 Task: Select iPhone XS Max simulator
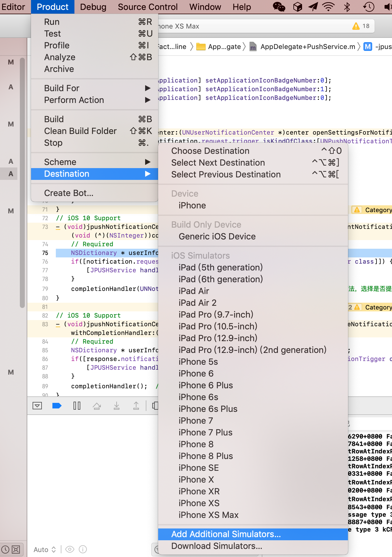pyautogui.click(x=253, y=515)
